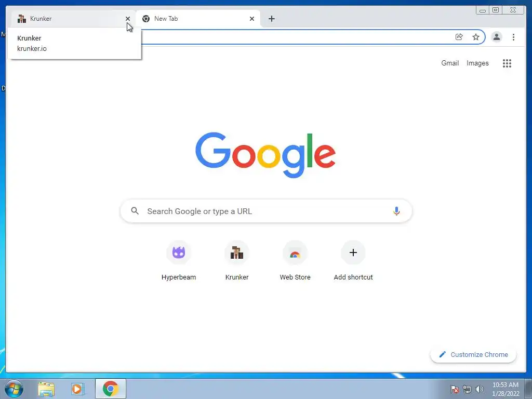The image size is (532, 399).
Task: Click the Show desktop strip on the taskbar
Action: tap(528, 389)
